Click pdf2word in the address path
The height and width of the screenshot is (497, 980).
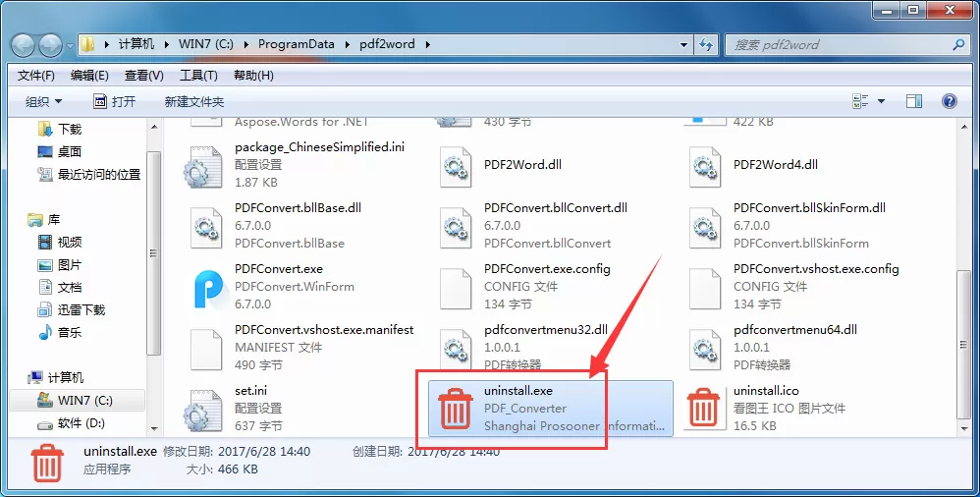coord(387,44)
